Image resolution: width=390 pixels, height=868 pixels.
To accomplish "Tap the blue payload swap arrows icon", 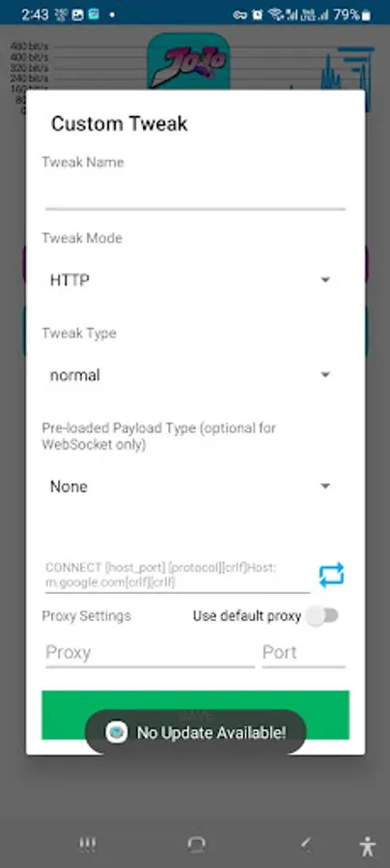I will tap(331, 575).
